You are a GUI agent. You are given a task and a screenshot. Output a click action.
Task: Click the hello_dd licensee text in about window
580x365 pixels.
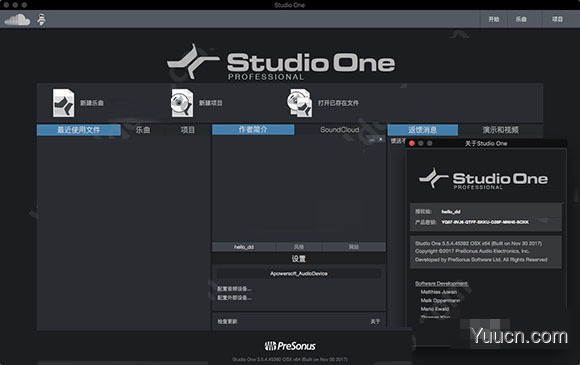coord(451,212)
